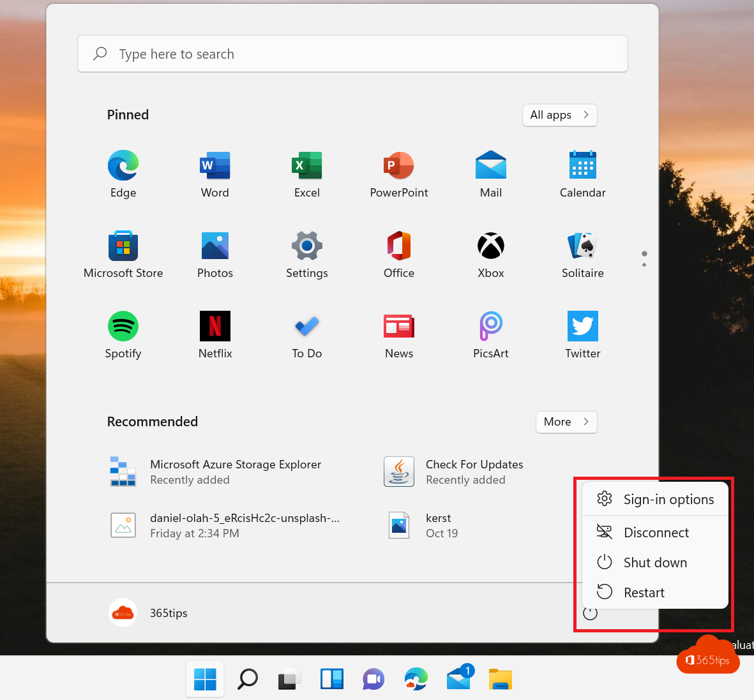Open Check For Updates recommended item

point(454,472)
